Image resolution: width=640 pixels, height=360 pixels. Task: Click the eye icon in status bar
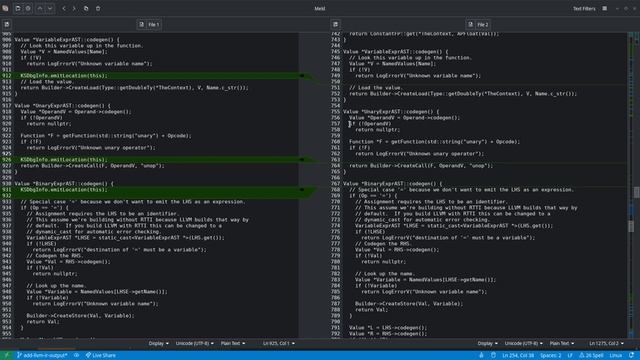click(x=76, y=355)
